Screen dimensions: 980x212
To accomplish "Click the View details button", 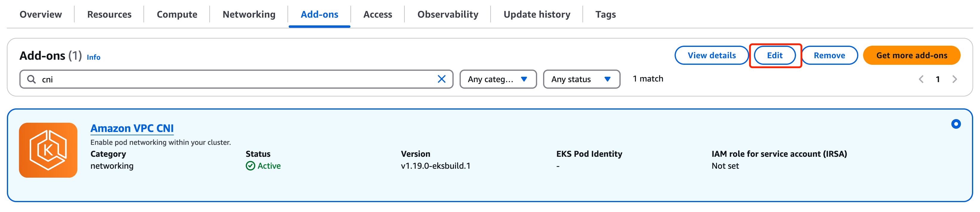I will [711, 56].
